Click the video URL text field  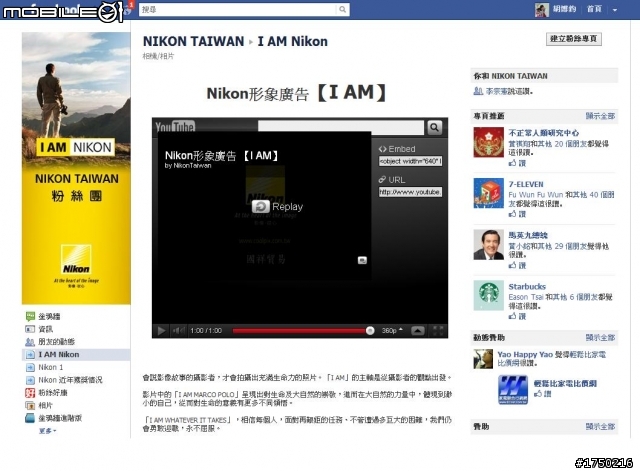(x=410, y=192)
